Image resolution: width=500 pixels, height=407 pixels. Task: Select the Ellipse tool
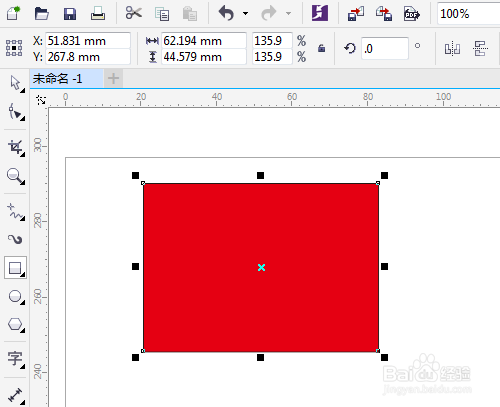(x=15, y=296)
